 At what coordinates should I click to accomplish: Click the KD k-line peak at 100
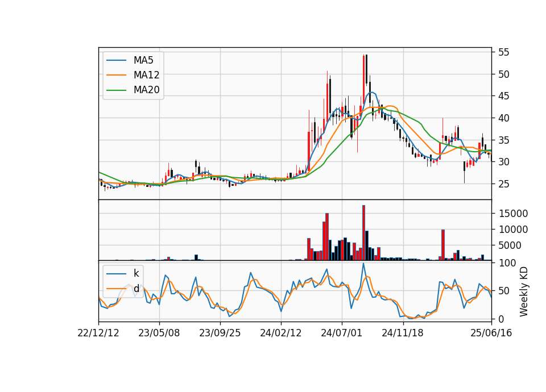click(x=363, y=263)
